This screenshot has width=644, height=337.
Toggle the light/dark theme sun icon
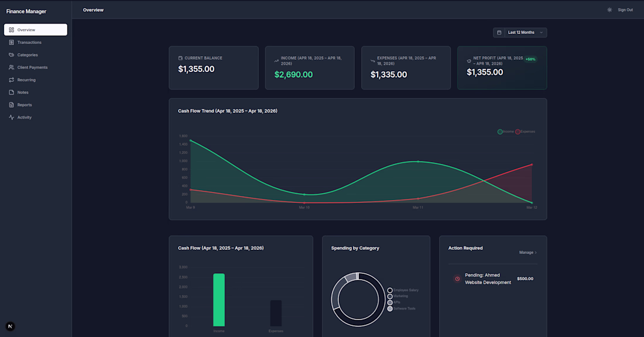coord(609,10)
